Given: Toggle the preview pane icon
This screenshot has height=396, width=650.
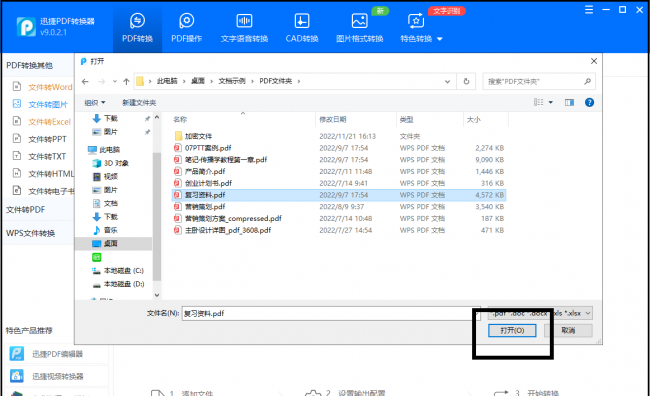Looking at the screenshot, I should coord(569,102).
